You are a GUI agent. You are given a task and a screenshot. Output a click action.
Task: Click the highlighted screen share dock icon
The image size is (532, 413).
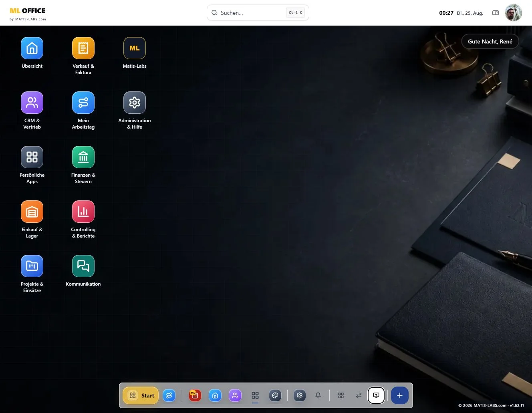pyautogui.click(x=376, y=395)
